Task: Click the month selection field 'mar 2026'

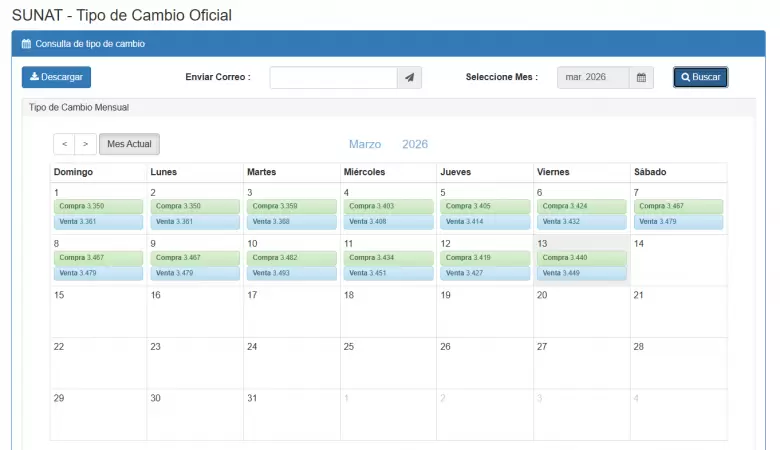Action: [x=592, y=77]
